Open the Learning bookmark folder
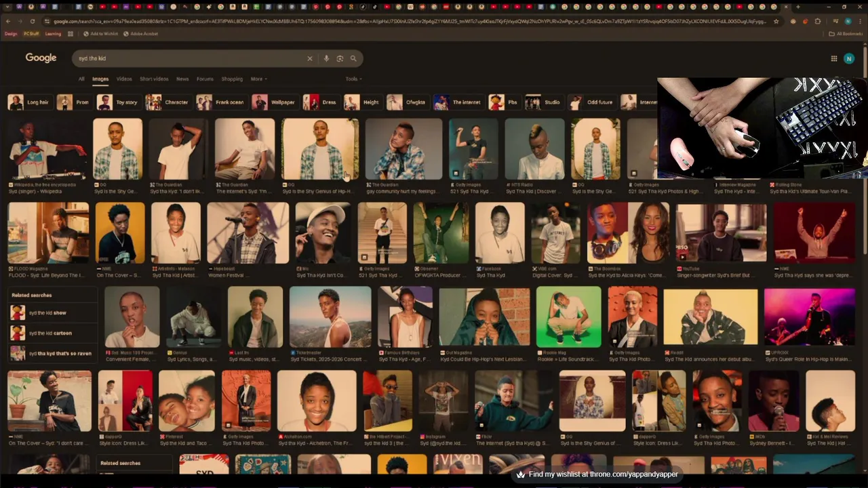 click(x=53, y=33)
